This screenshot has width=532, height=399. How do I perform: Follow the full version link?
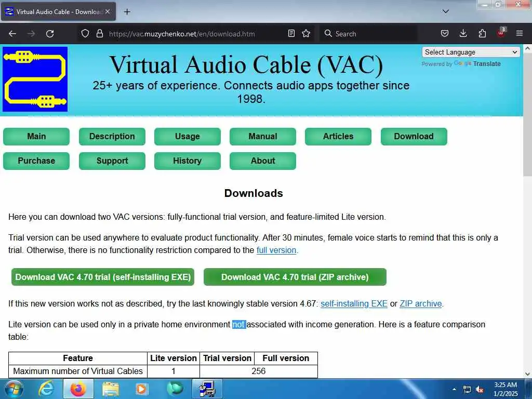276,250
